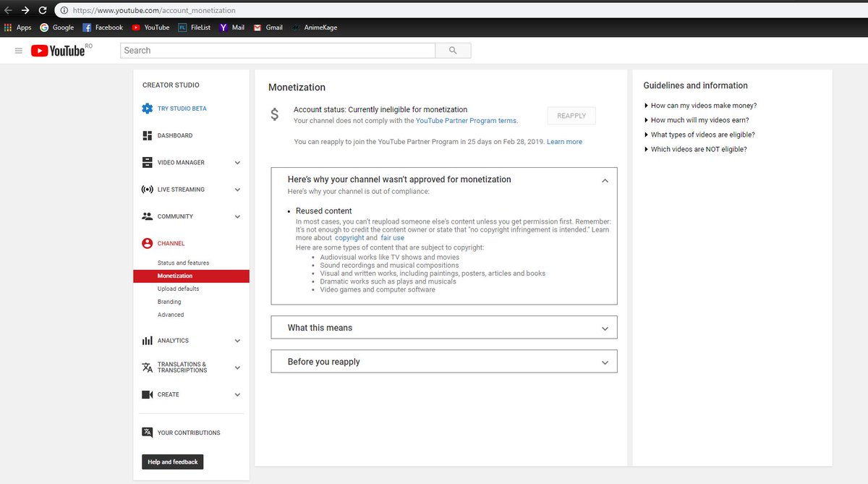
Task: Expand the Live Streaming section chevron
Action: tap(237, 190)
